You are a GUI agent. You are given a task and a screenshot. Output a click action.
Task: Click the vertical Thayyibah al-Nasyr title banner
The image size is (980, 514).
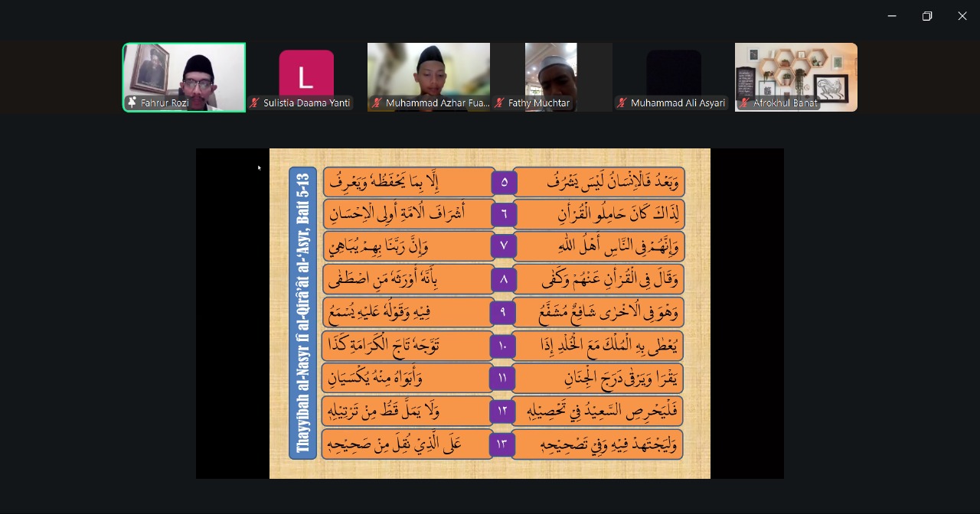[302, 313]
